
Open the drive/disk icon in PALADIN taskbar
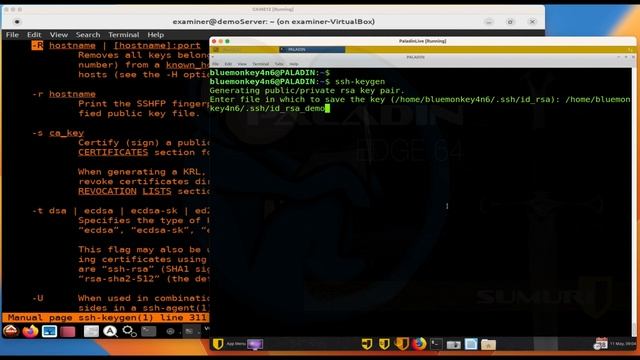click(453, 345)
